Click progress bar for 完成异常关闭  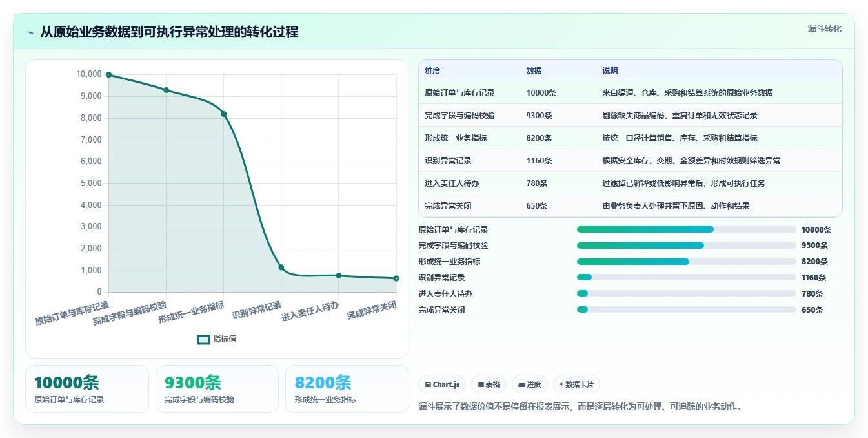[687, 309]
